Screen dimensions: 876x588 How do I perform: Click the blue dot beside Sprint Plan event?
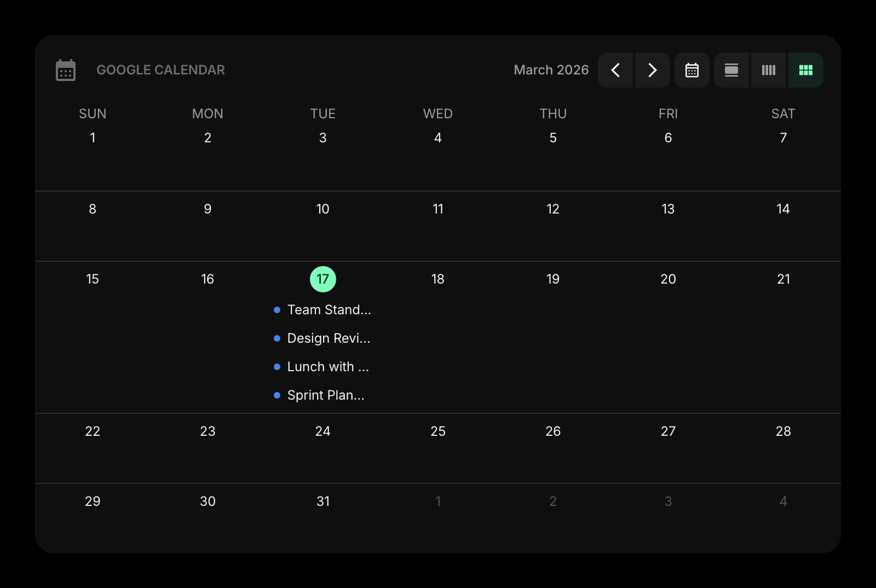pos(276,395)
